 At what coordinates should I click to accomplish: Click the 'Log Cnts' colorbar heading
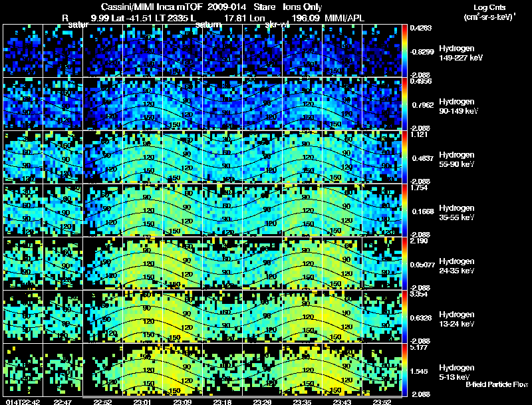pos(489,7)
